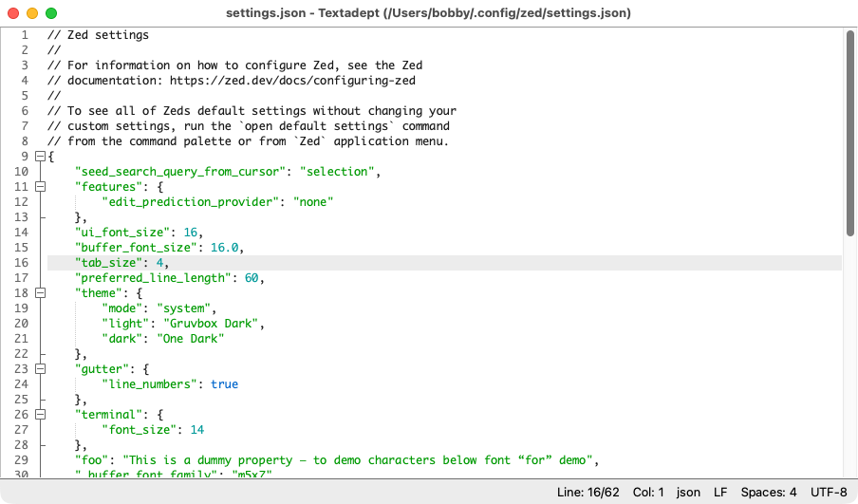858x504 pixels.
Task: Click the https://zed.dev/docs/configuring-zed URL
Action: click(x=292, y=81)
